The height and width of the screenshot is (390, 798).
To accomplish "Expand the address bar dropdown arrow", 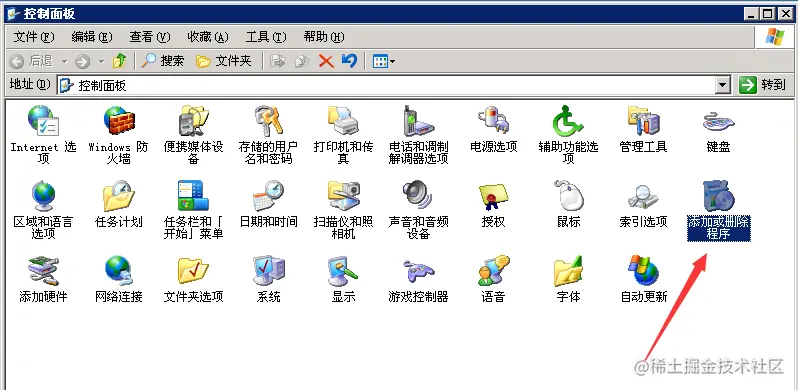I will point(723,86).
